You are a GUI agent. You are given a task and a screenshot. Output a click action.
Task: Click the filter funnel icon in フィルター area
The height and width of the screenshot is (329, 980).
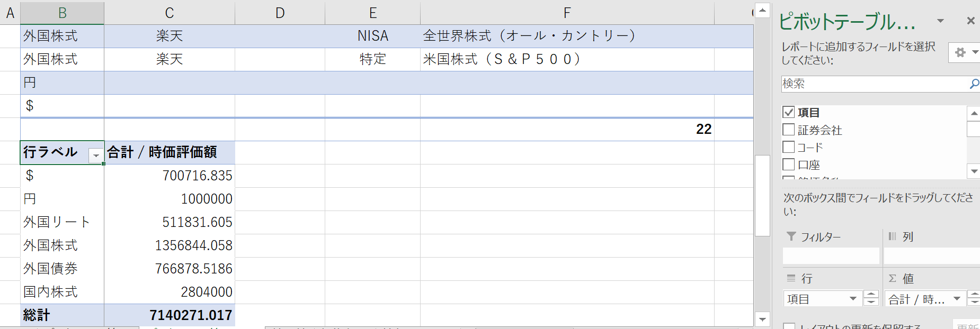tap(791, 236)
